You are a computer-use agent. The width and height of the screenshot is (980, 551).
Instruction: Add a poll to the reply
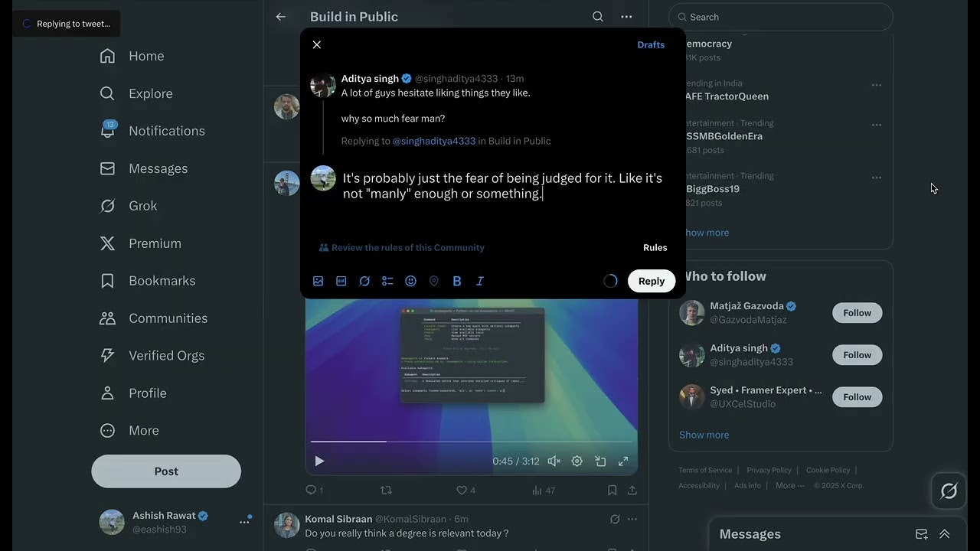pyautogui.click(x=387, y=281)
